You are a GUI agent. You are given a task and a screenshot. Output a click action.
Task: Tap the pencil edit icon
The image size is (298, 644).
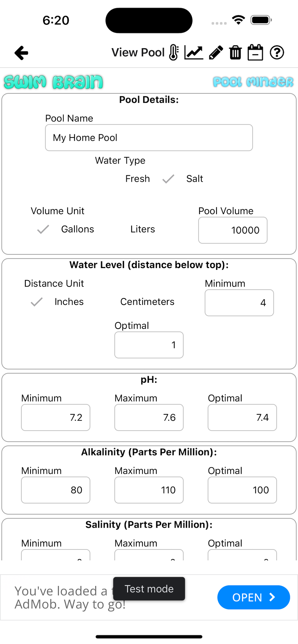tap(216, 52)
